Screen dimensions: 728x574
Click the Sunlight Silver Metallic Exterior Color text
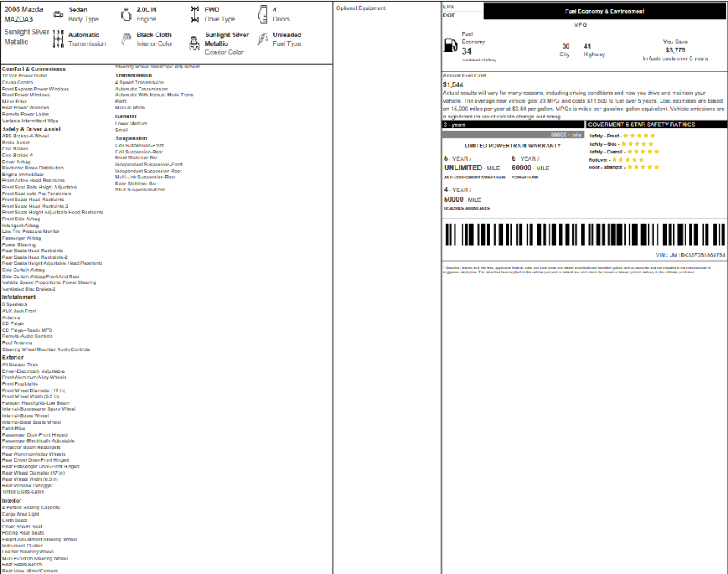(226, 43)
